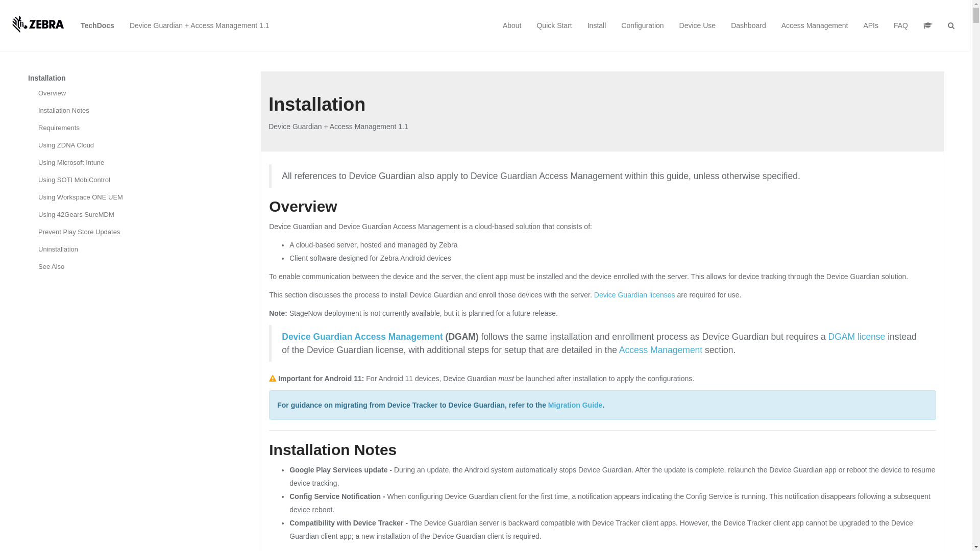Screen dimensions: 980x551
Task: Click the Overview section heading
Action: tap(303, 207)
